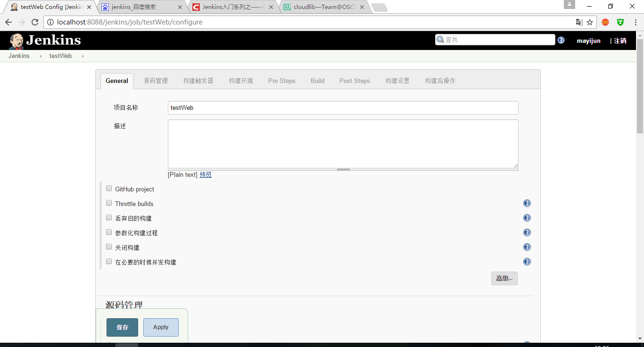Screen dimensions: 644x347
Task: Open the Pre Steps tab
Action: click(282, 81)
